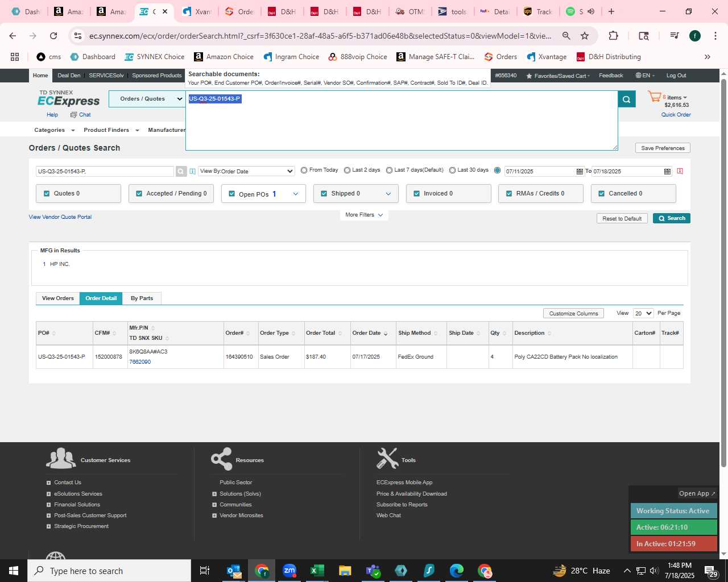Open the EN language dropdown
728x582 pixels.
[x=645, y=76]
